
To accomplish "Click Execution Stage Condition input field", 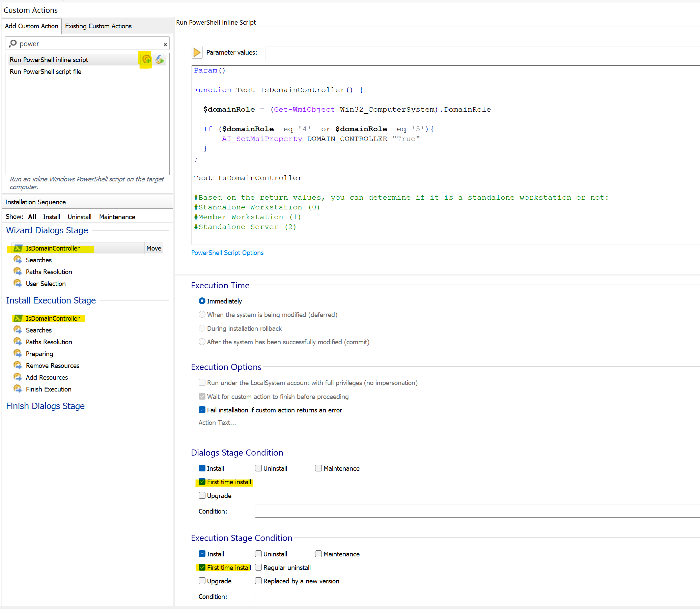I will tap(477, 597).
